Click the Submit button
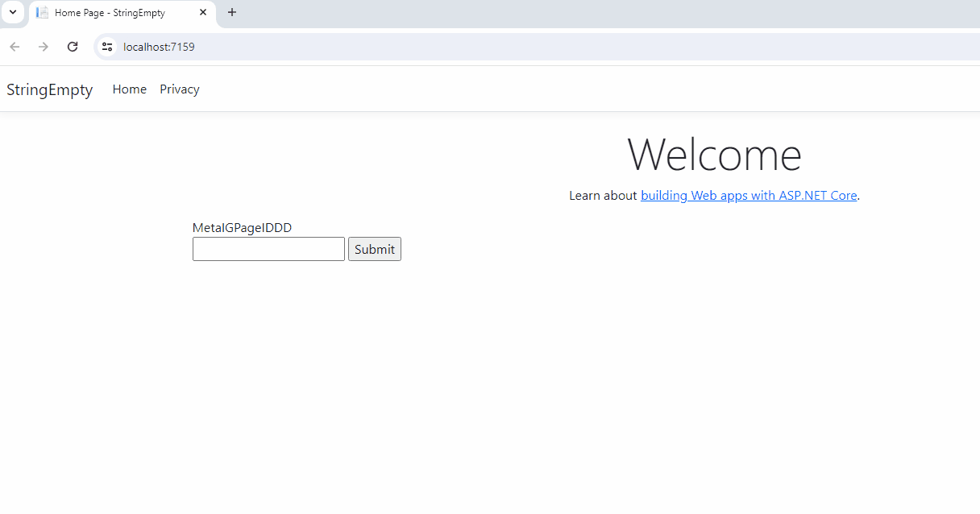The height and width of the screenshot is (514, 980). (x=374, y=249)
